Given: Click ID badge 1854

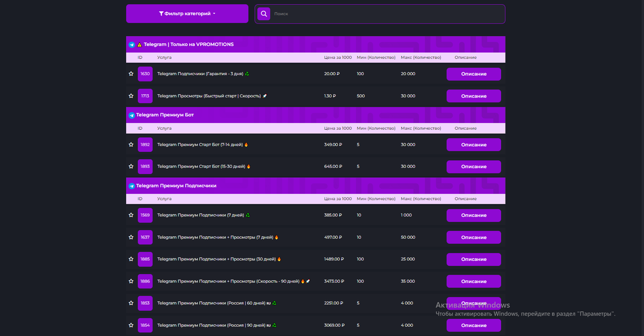Looking at the screenshot, I should [x=145, y=325].
